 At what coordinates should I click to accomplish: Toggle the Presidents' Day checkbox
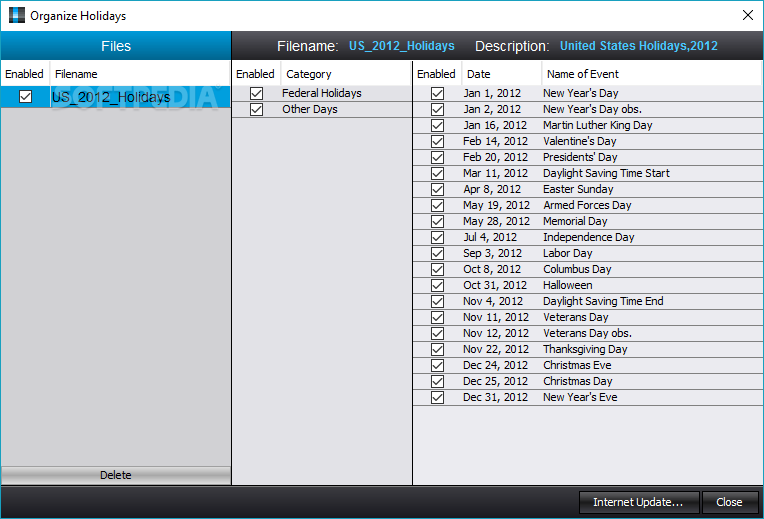438,157
